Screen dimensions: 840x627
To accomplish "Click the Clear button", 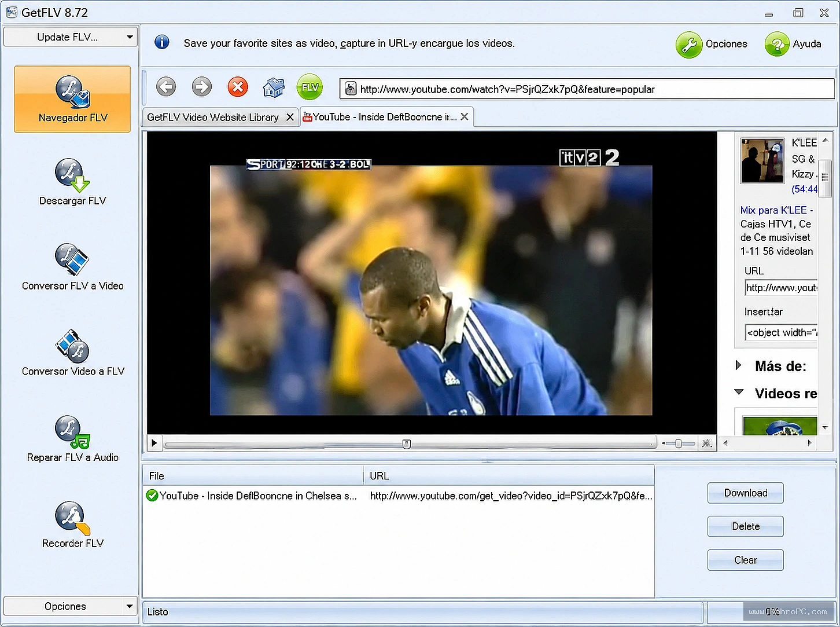I will pos(746,560).
